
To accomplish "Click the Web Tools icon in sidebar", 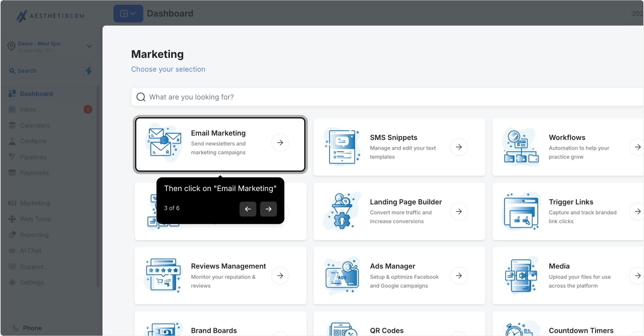I will [12, 219].
